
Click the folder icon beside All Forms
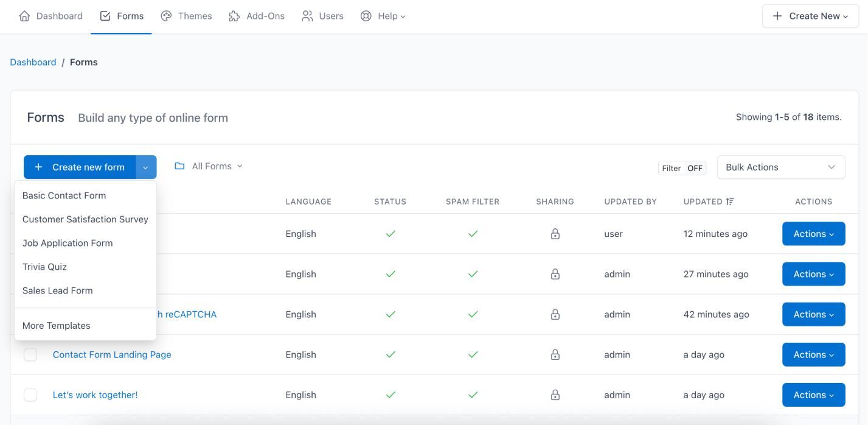click(x=179, y=166)
